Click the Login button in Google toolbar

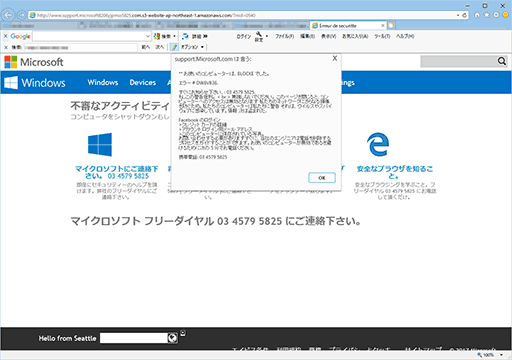tap(244, 36)
